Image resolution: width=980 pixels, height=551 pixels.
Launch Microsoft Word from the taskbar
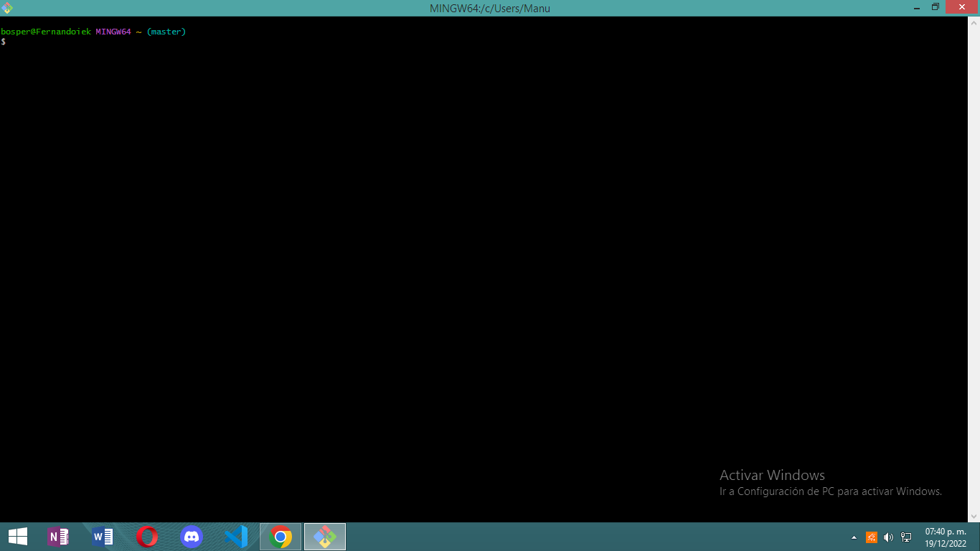click(x=103, y=537)
